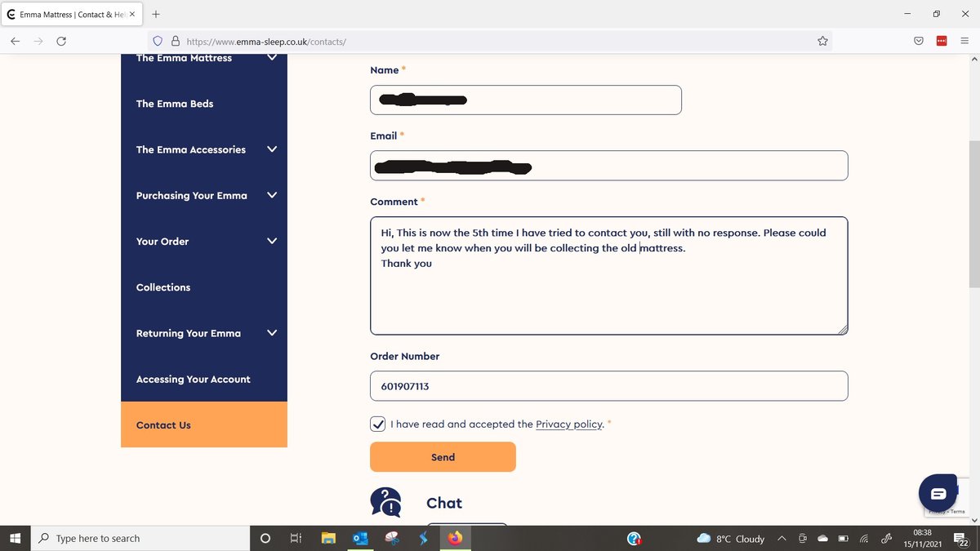Open the Privacy policy link
This screenshot has width=980, height=551.
click(569, 424)
